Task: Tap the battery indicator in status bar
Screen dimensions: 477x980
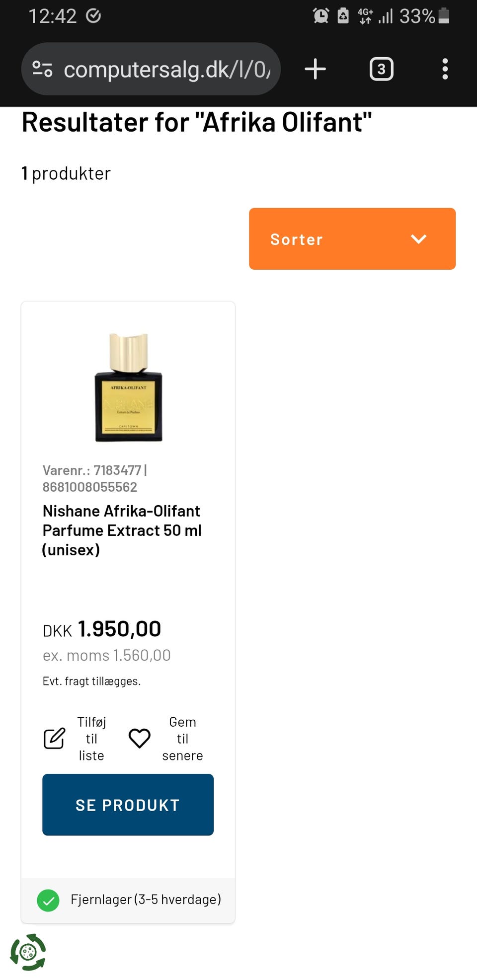Action: 444,16
